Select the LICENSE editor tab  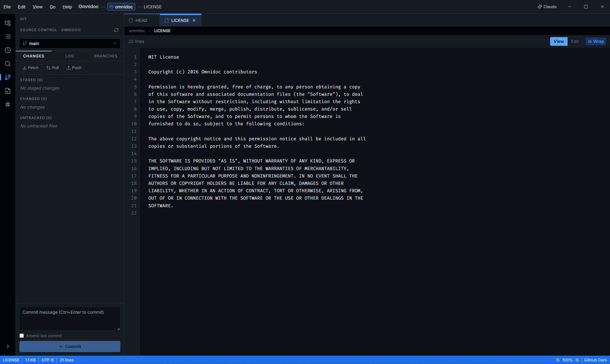180,20
